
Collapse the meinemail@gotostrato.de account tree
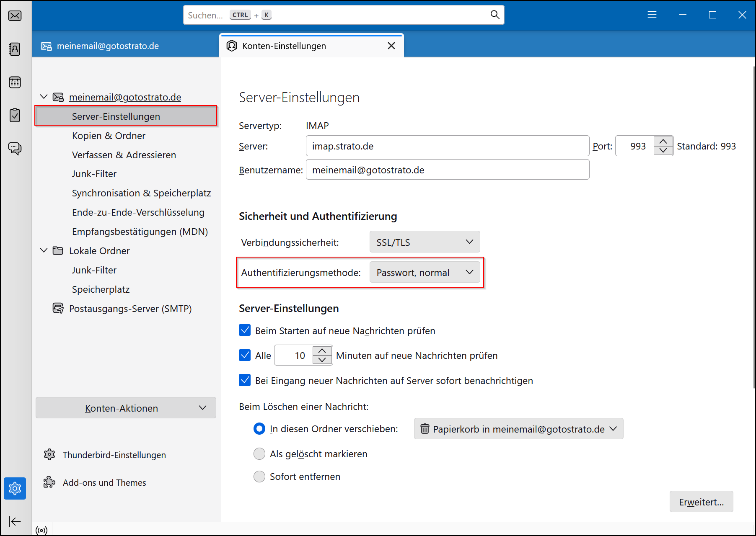coord(44,96)
